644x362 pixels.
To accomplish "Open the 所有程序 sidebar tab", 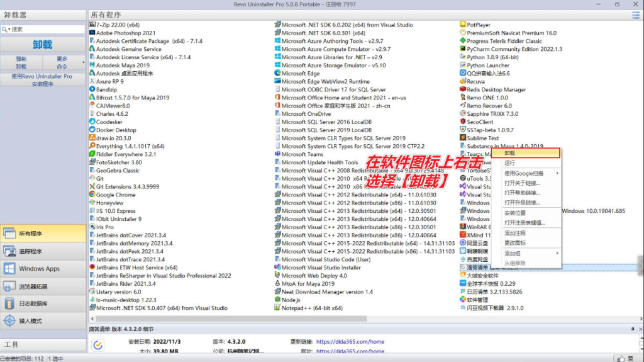I will pyautogui.click(x=43, y=233).
